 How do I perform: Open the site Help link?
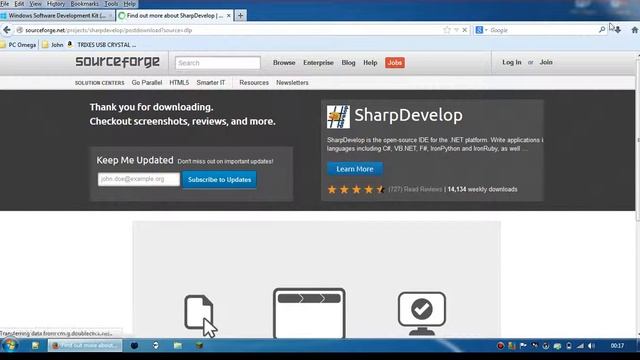(370, 62)
